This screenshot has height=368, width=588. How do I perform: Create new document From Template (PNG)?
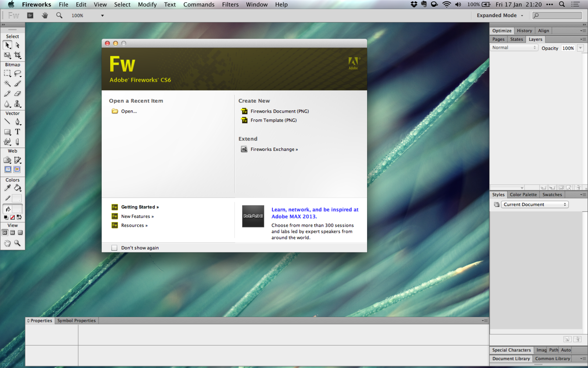click(273, 120)
